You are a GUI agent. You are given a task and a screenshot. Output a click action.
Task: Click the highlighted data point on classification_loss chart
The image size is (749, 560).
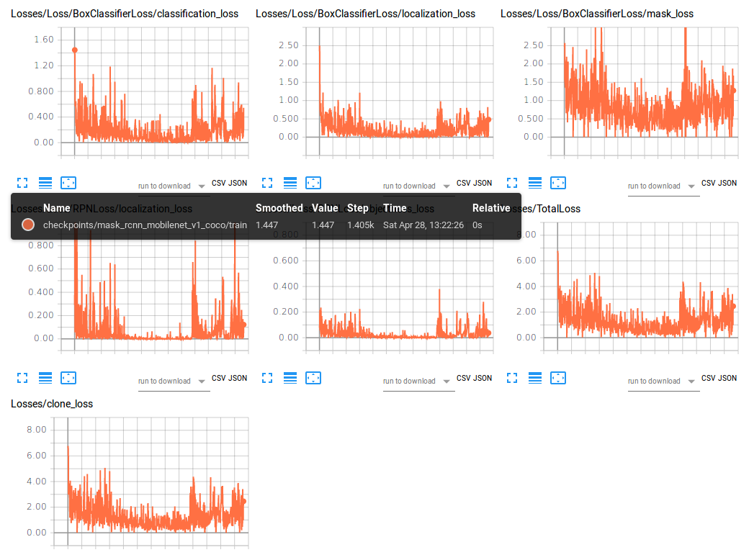coord(74,50)
